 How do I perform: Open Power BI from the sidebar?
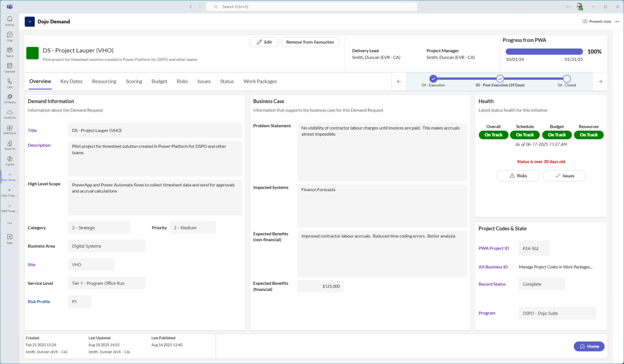9,144
